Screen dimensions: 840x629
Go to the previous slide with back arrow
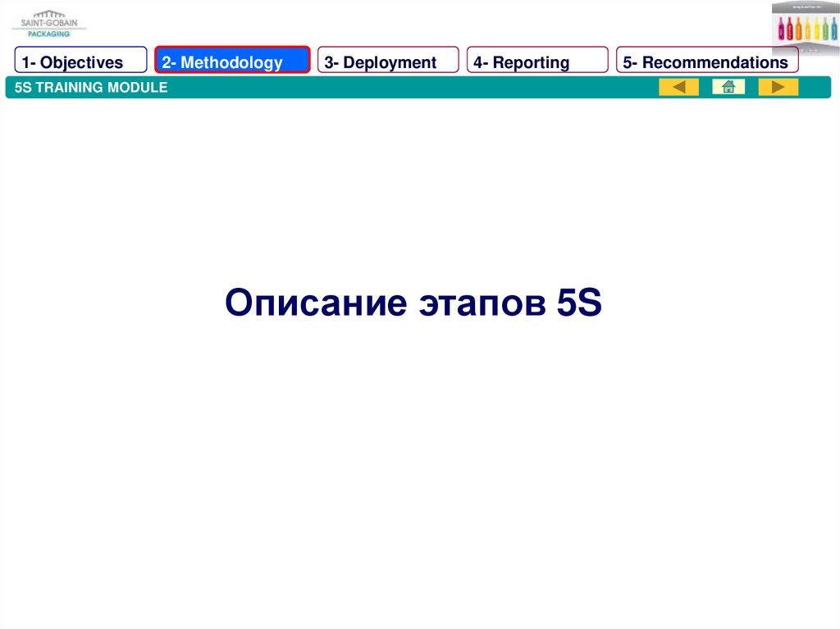678,87
